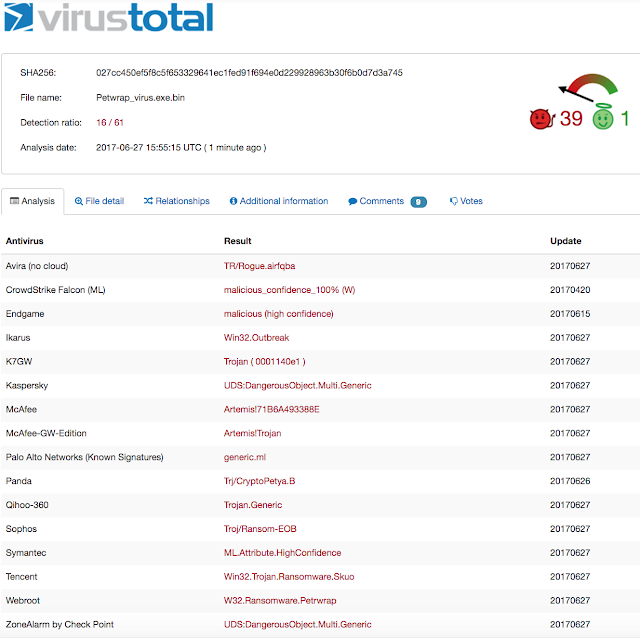The image size is (640, 638).
Task: Click result Troj/Ransom-EOB
Action: point(260,529)
